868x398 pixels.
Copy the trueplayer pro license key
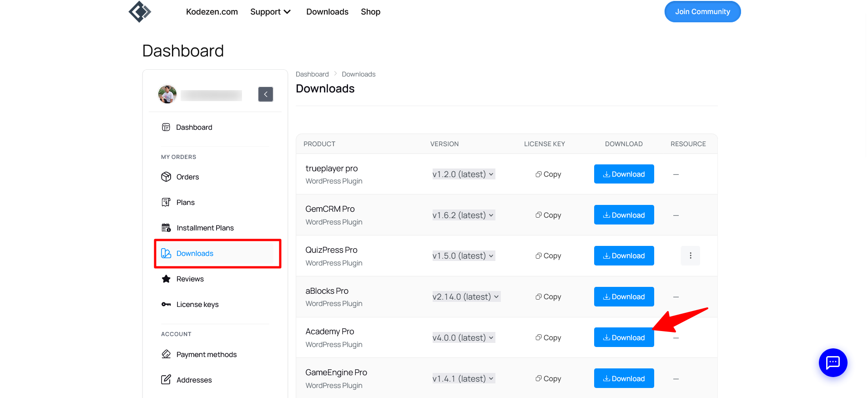(548, 174)
